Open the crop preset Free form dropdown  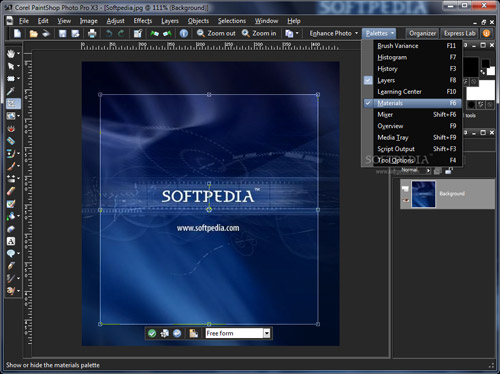click(x=267, y=333)
